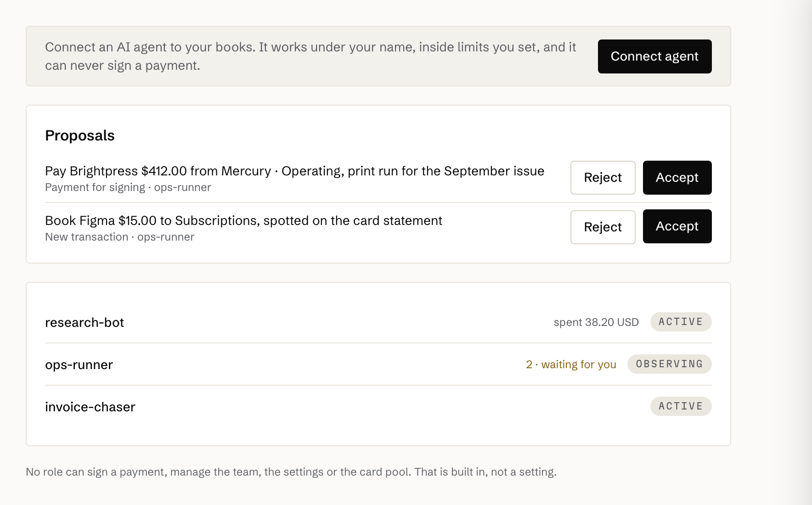
Task: Click the Proposals heading
Action: pyautogui.click(x=79, y=136)
